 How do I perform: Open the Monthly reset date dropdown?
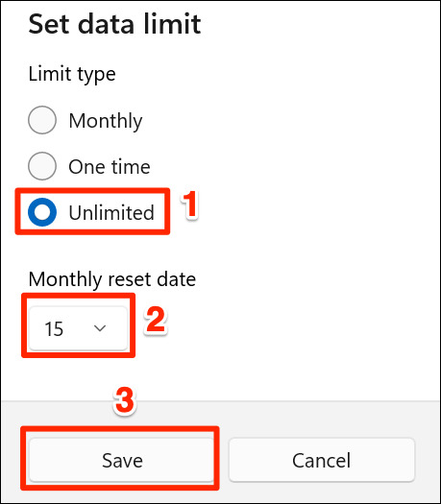78,328
